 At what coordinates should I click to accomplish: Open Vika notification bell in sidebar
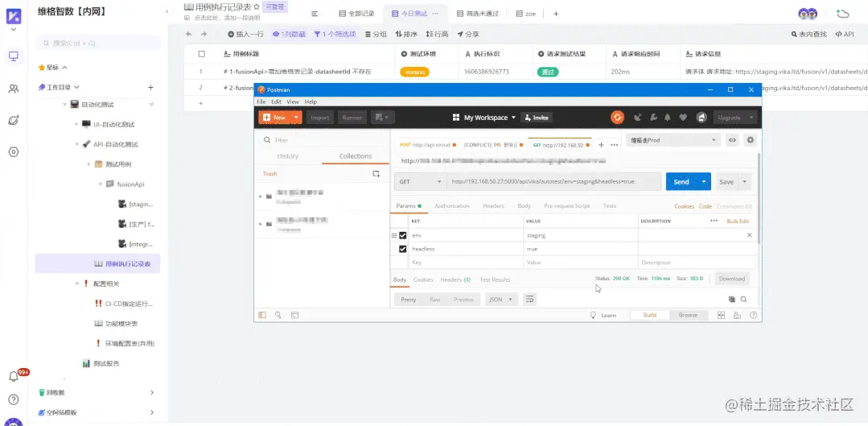pyautogui.click(x=14, y=377)
